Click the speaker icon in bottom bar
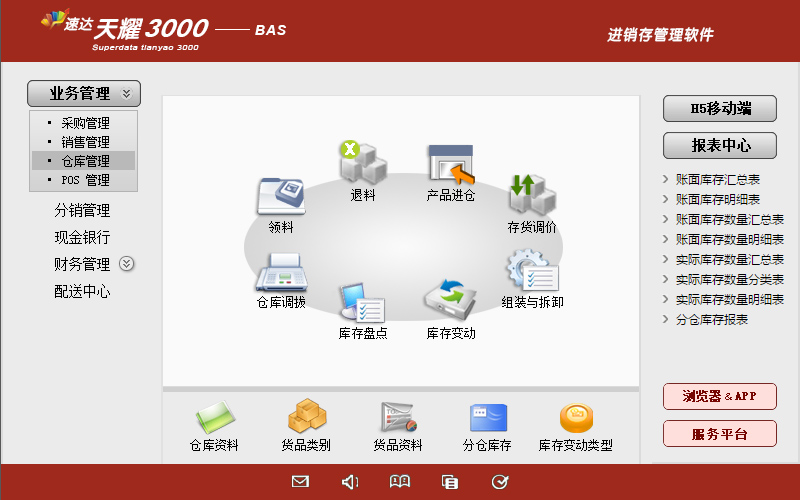Viewport: 800px width, 500px height. point(350,482)
